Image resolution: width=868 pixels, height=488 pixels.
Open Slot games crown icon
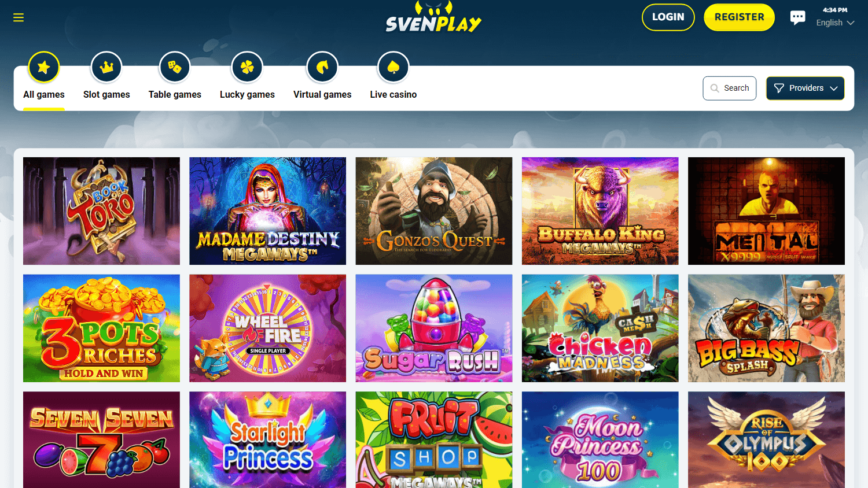pos(106,68)
